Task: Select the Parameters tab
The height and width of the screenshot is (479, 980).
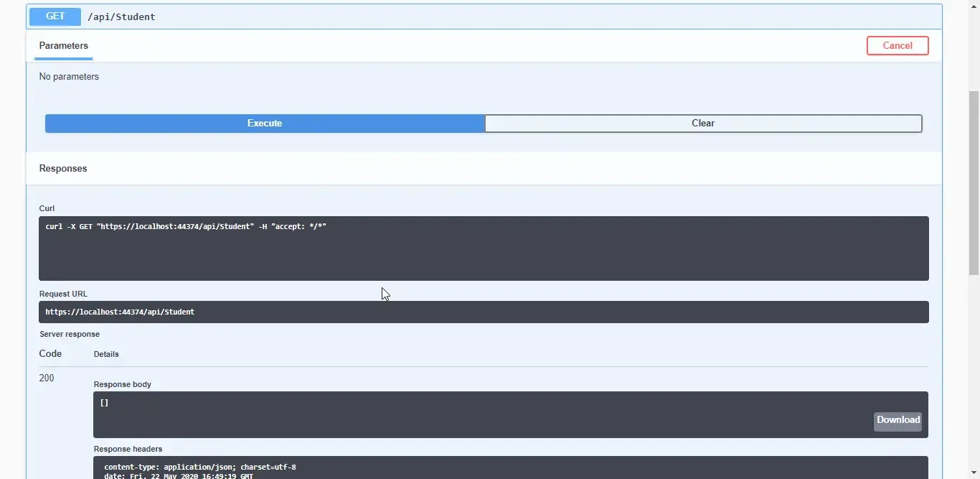Action: (63, 45)
